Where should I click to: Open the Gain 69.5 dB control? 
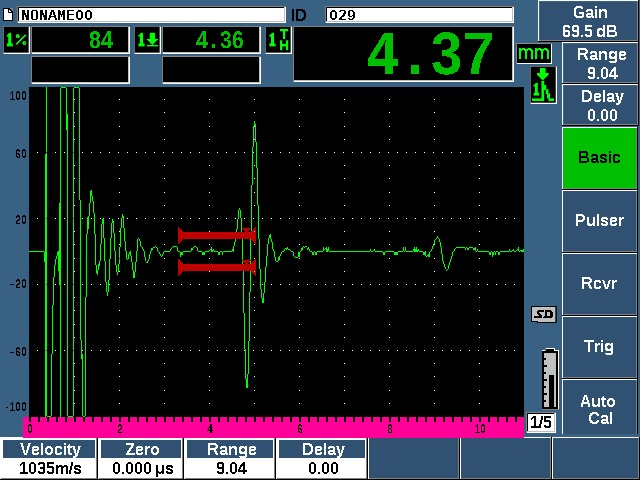tap(589, 21)
